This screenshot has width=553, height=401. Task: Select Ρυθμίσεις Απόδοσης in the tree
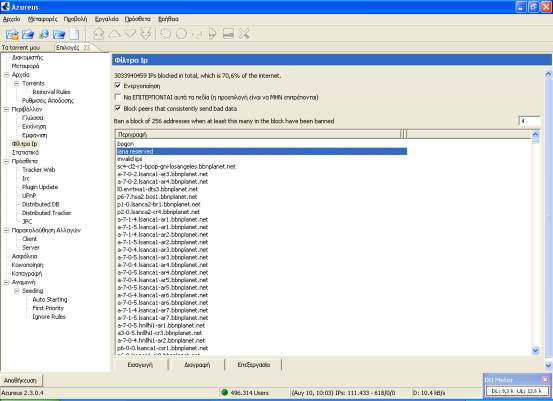[x=48, y=101]
